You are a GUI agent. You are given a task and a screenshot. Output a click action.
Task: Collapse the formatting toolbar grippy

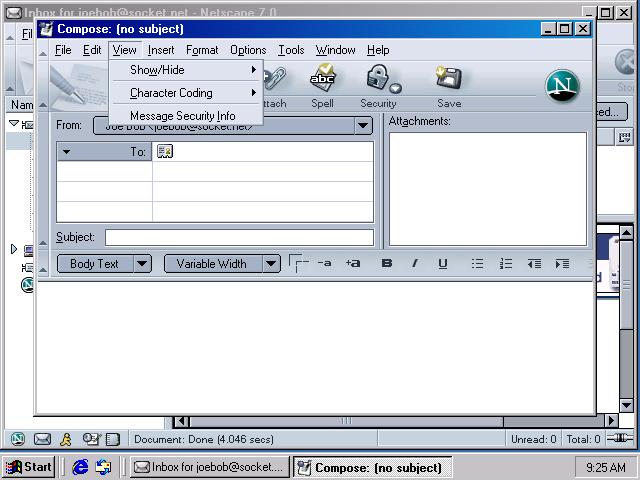tap(43, 269)
